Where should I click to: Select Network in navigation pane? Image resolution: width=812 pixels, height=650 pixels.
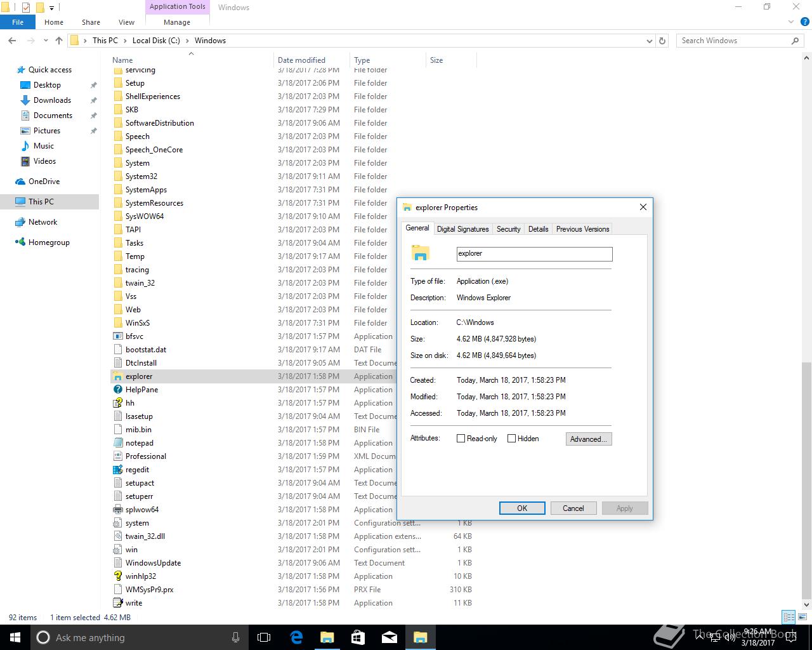coord(43,222)
